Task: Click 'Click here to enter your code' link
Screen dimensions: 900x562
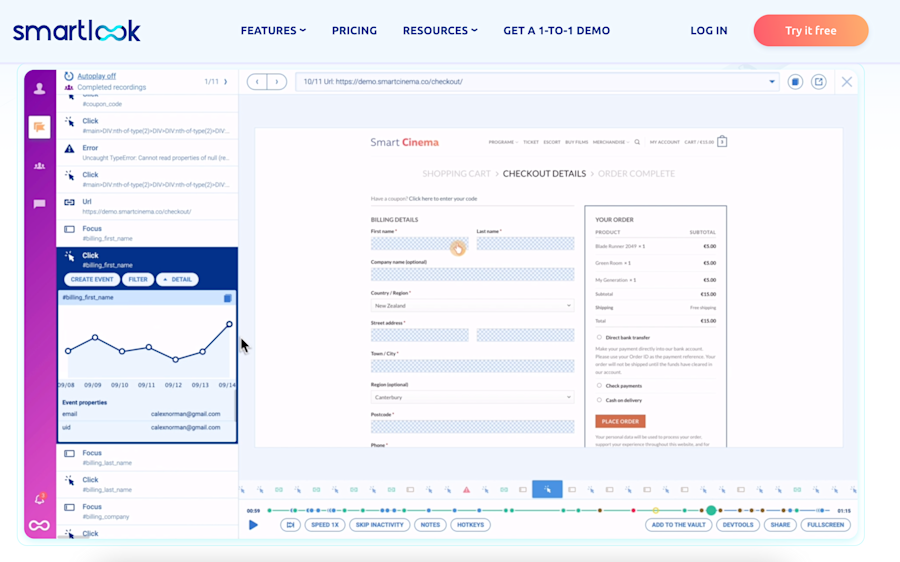Action: pos(443,199)
